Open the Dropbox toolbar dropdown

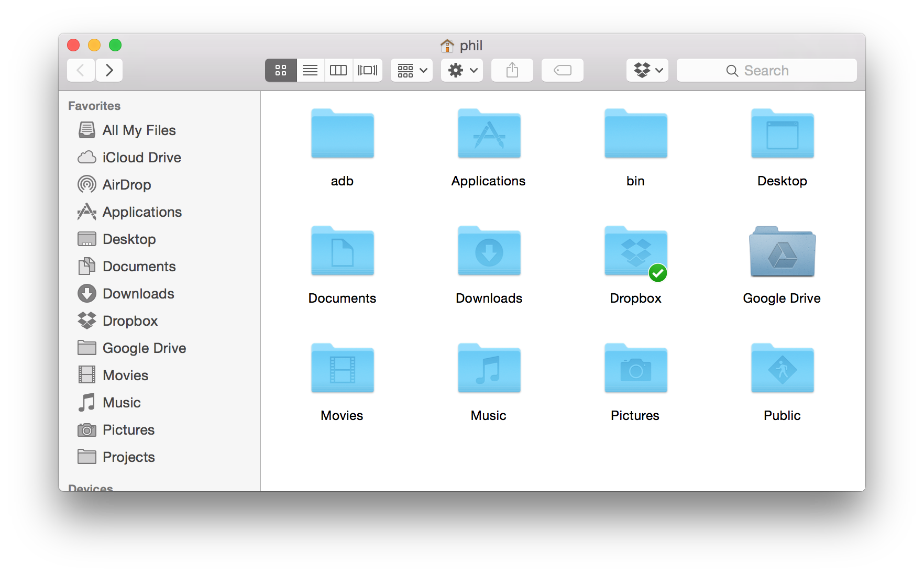click(x=647, y=70)
